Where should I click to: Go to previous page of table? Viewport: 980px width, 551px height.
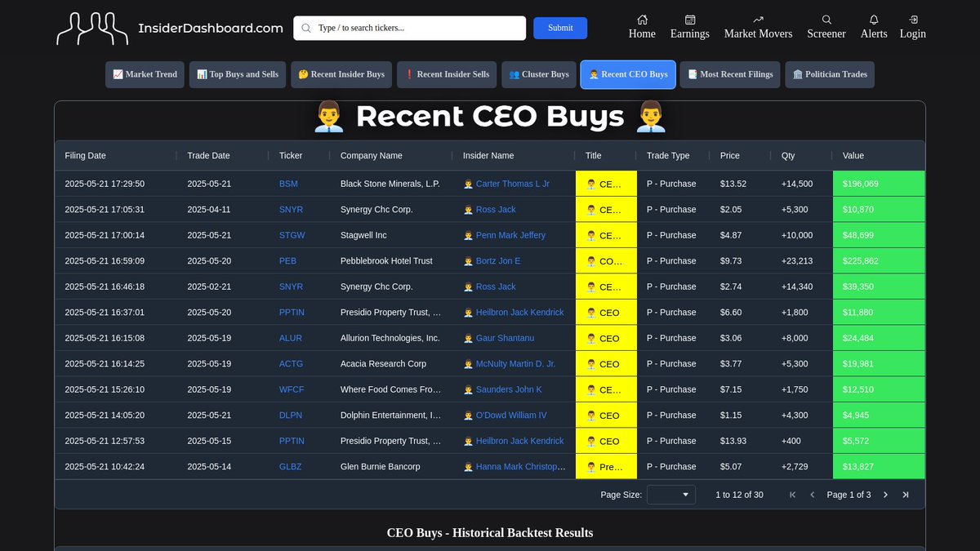click(813, 495)
